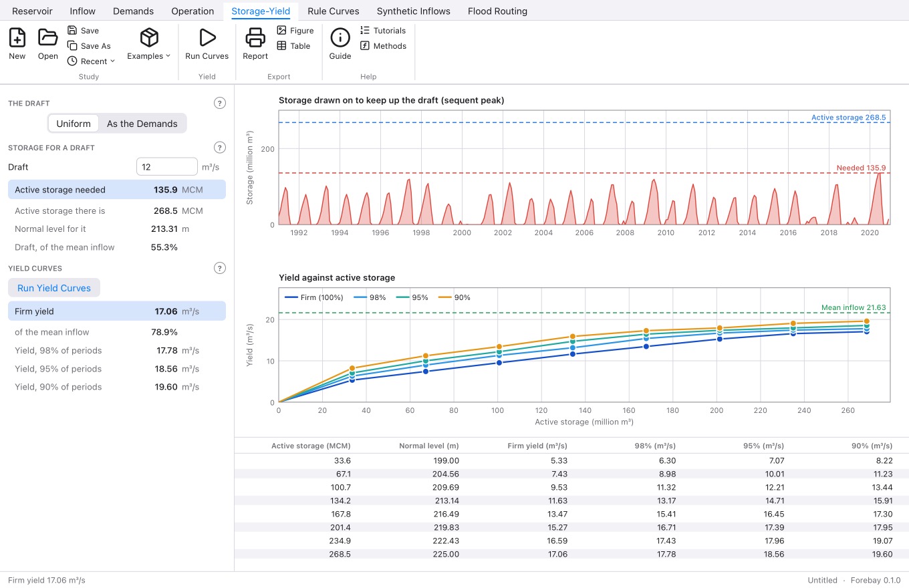The width and height of the screenshot is (909, 588).
Task: Export the Figure image
Action: tap(295, 31)
